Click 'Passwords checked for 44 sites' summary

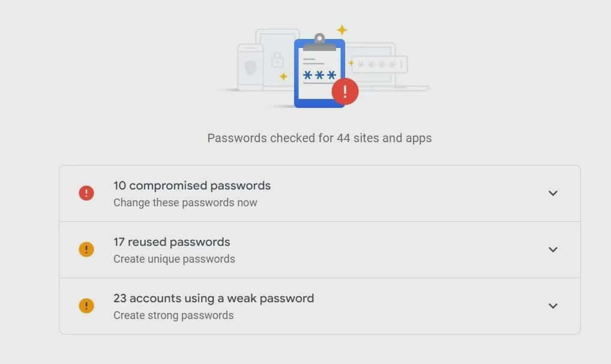click(x=319, y=138)
